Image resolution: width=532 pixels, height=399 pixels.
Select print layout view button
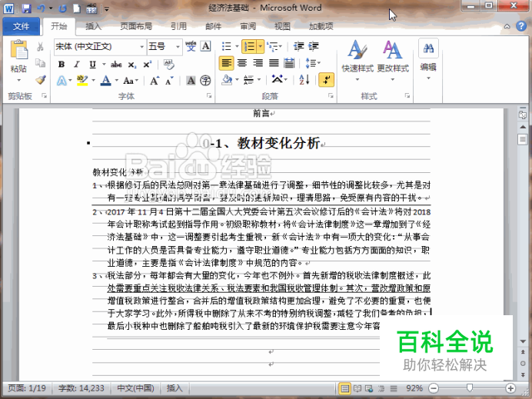[x=344, y=388]
